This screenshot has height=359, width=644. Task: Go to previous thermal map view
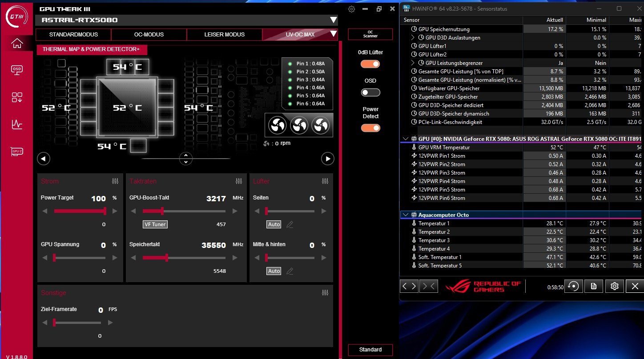[43, 159]
